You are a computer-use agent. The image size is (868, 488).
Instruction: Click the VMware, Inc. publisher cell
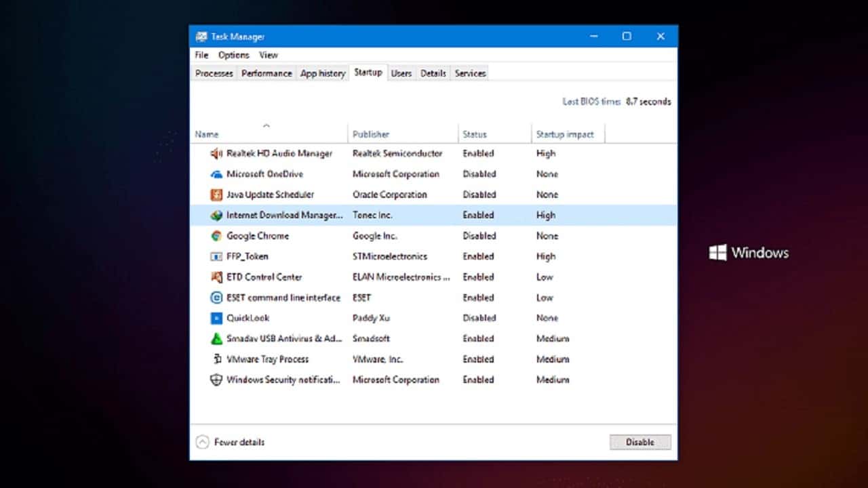(x=378, y=359)
